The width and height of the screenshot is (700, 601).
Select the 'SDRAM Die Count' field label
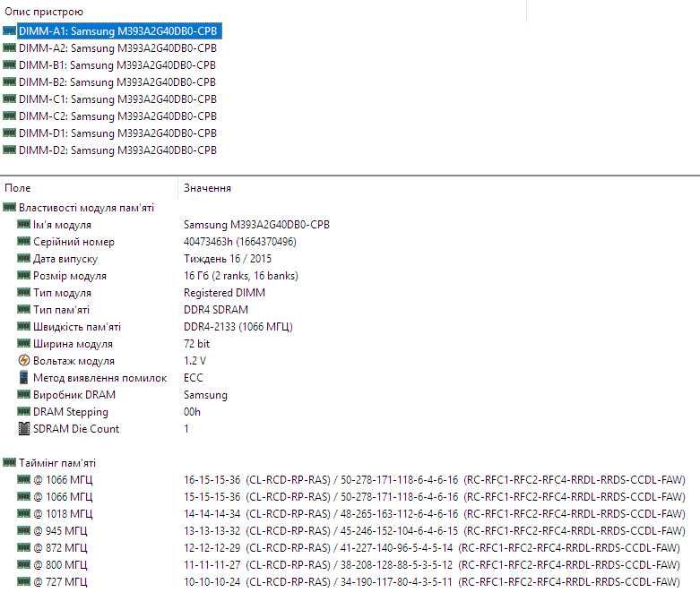[x=76, y=428]
